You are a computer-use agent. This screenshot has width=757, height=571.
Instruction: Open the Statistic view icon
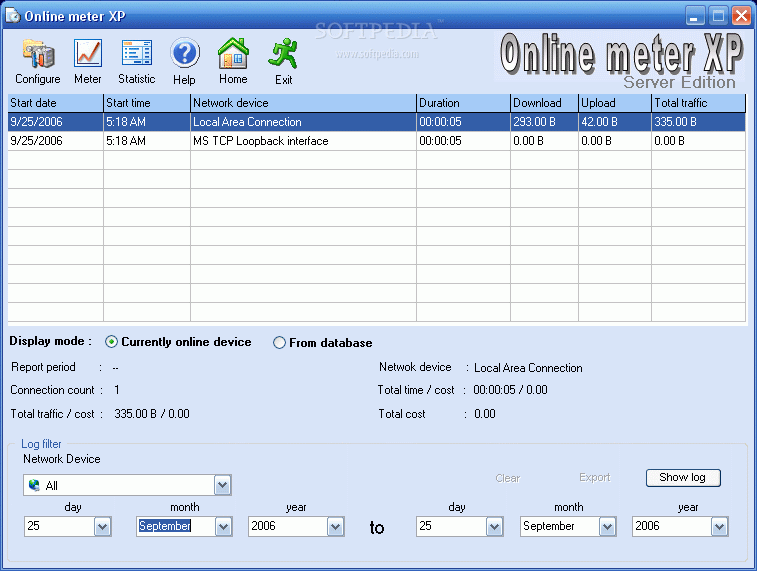137,53
